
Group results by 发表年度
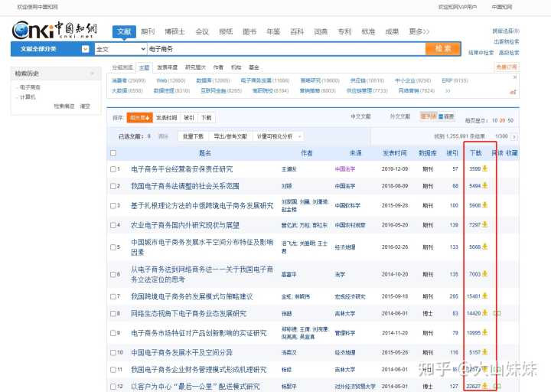tap(168, 67)
